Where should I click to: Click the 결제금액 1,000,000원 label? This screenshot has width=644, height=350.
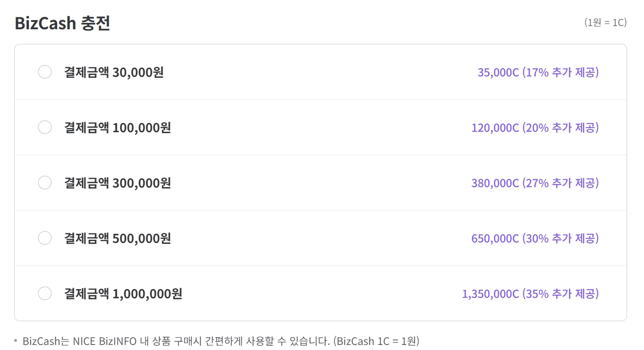pyautogui.click(x=123, y=294)
